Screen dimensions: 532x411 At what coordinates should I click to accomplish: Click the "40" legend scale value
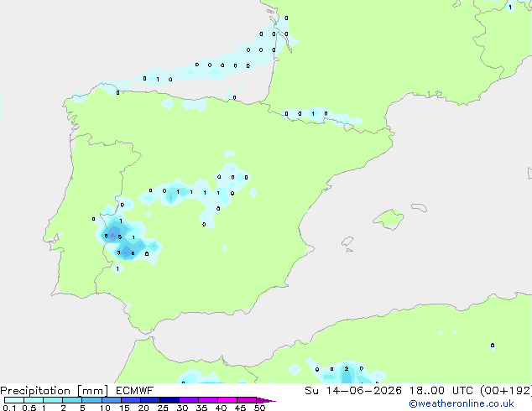pyautogui.click(x=221, y=408)
